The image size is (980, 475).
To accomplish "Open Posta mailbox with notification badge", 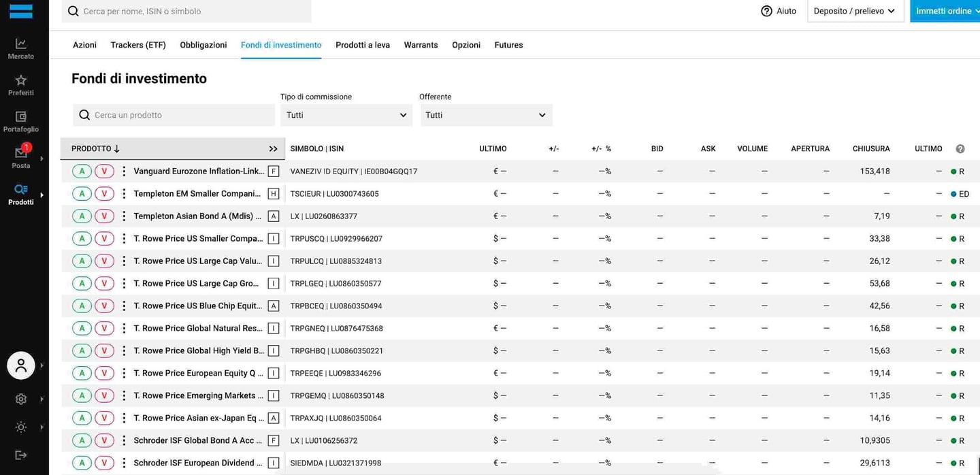I will [x=21, y=152].
